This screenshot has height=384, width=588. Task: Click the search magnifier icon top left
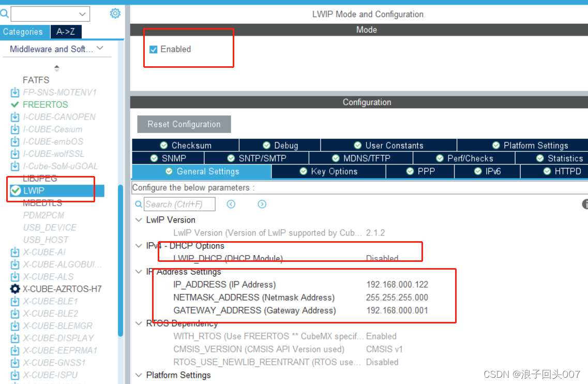(4, 13)
